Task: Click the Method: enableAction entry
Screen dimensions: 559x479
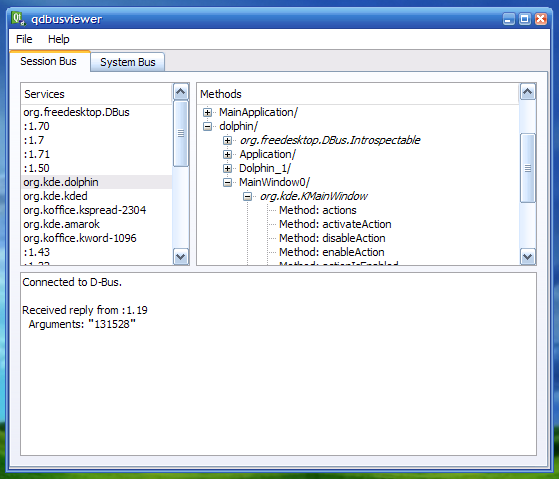Action: tap(332, 252)
